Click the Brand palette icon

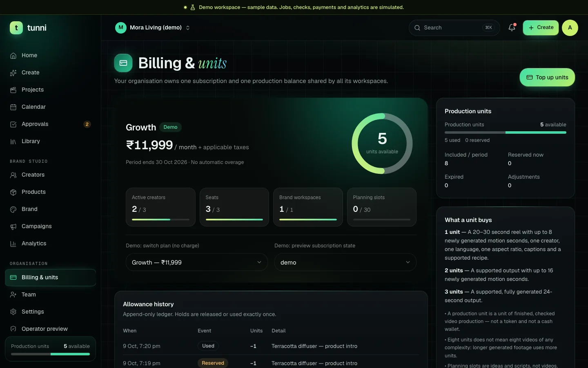point(13,209)
